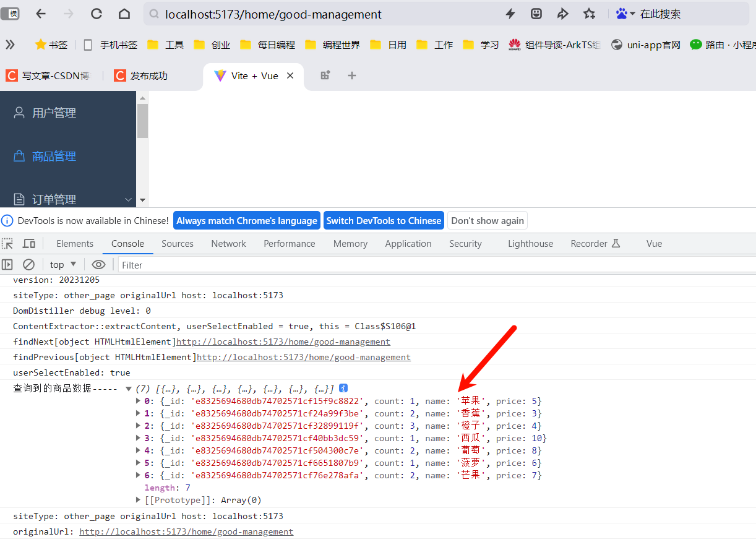Click Always match Chrome's language button
756x542 pixels.
click(x=247, y=220)
